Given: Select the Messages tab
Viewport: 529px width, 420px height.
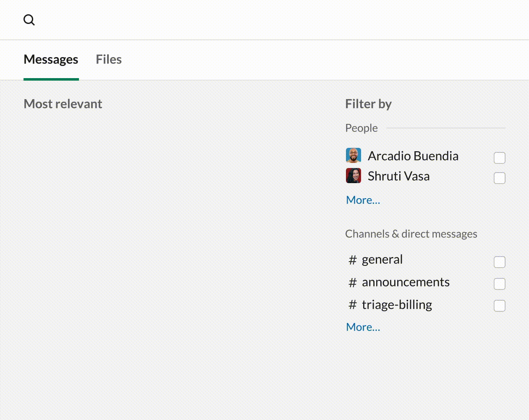Looking at the screenshot, I should point(51,59).
